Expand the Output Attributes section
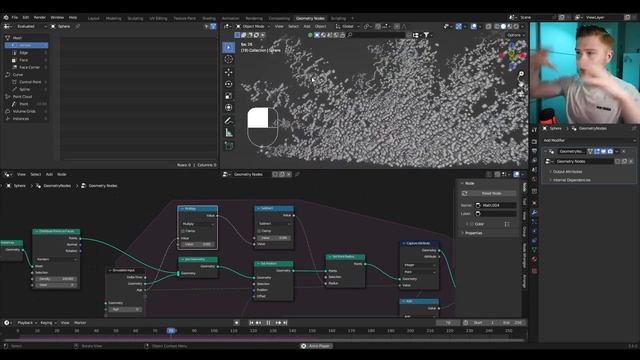Viewport: 640px width, 360px height. click(x=567, y=172)
